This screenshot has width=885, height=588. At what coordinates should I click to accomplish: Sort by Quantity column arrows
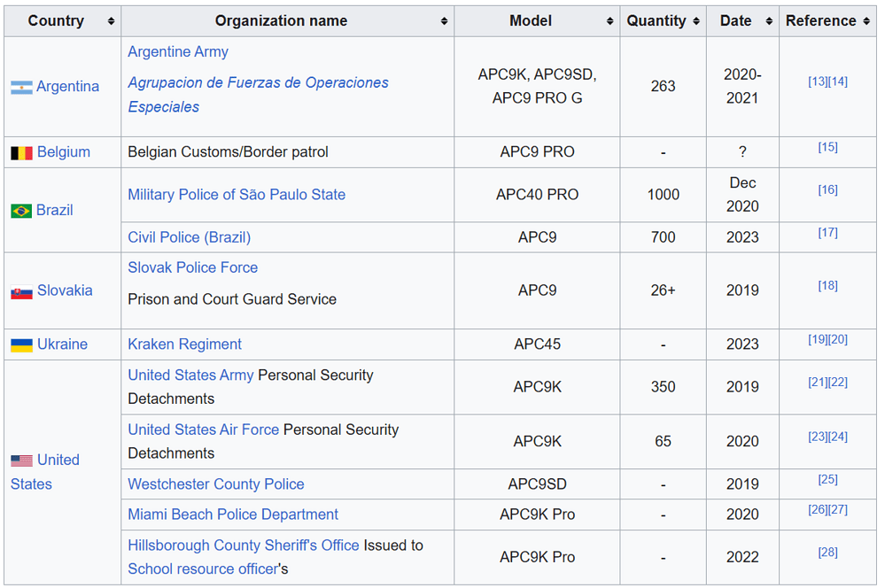(696, 21)
